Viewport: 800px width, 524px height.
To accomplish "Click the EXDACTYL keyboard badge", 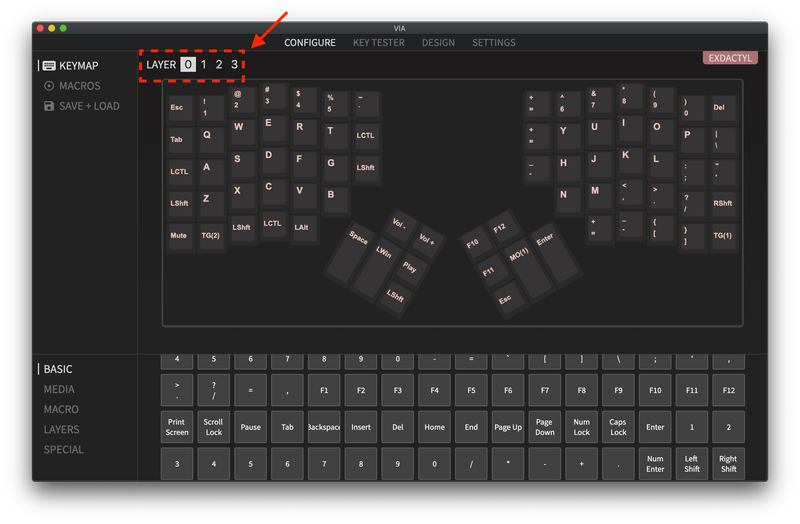I will [x=730, y=58].
